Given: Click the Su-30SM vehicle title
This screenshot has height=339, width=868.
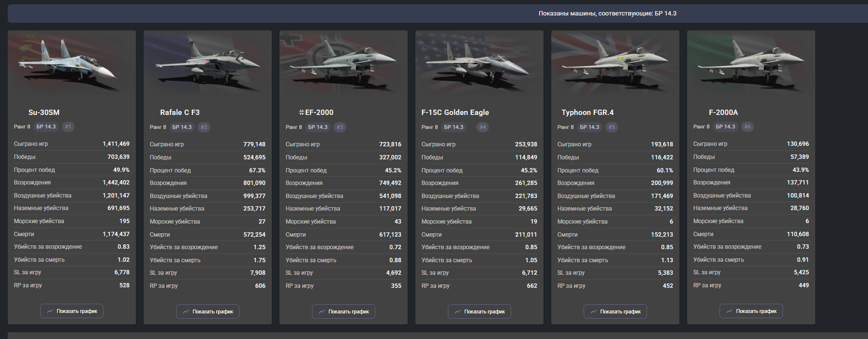Looking at the screenshot, I should coord(44,113).
